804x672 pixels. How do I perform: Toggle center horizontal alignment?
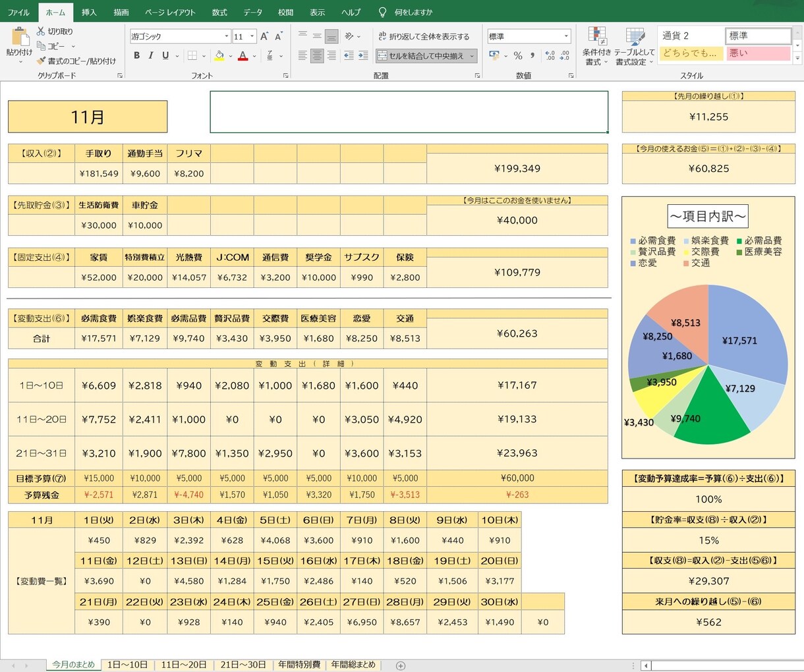pos(317,56)
